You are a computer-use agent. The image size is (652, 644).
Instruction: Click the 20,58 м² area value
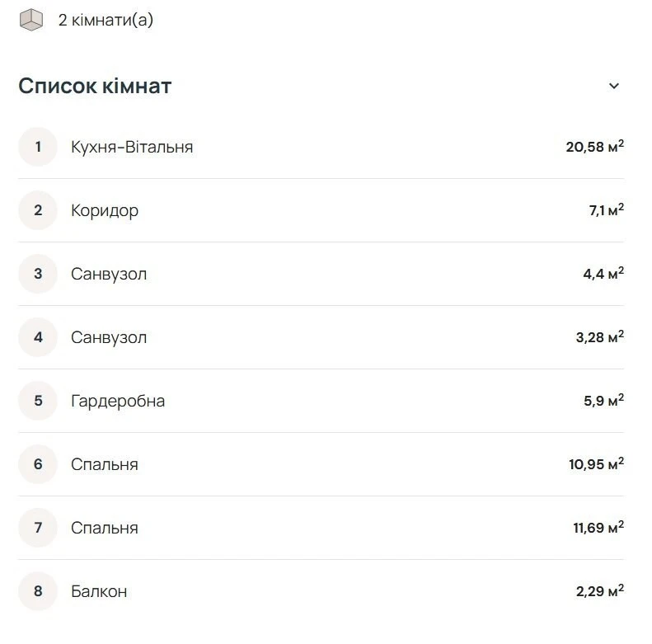(594, 147)
